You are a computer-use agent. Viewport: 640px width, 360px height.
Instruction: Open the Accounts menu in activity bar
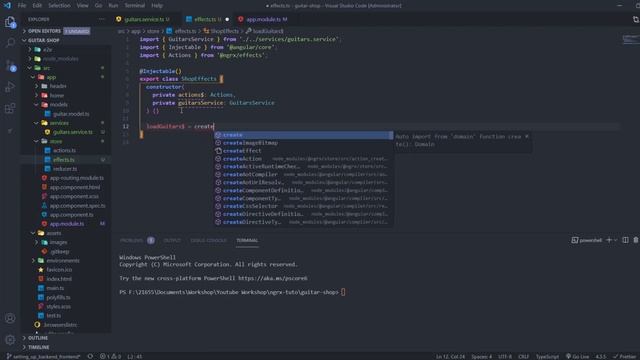tap(10, 318)
